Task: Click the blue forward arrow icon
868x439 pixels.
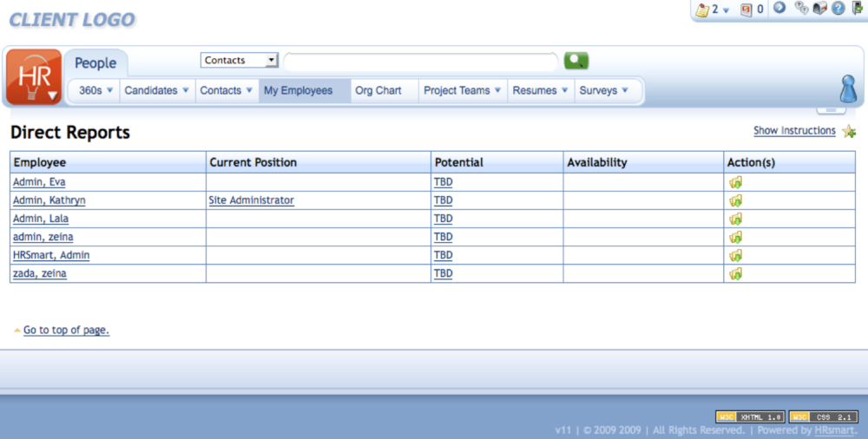Action: pos(779,8)
